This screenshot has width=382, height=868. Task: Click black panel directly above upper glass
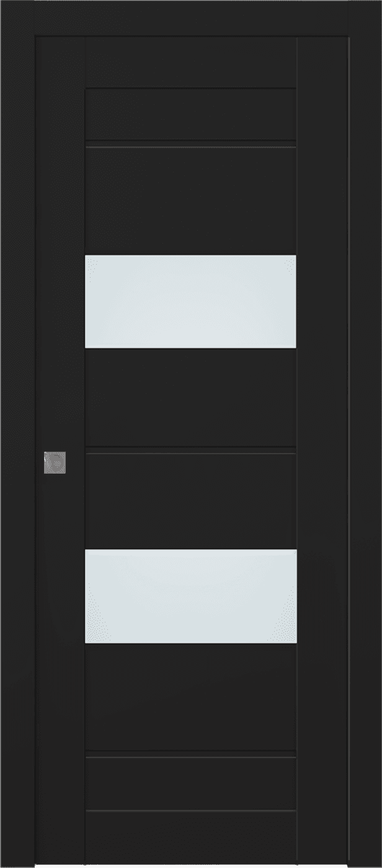point(190,201)
